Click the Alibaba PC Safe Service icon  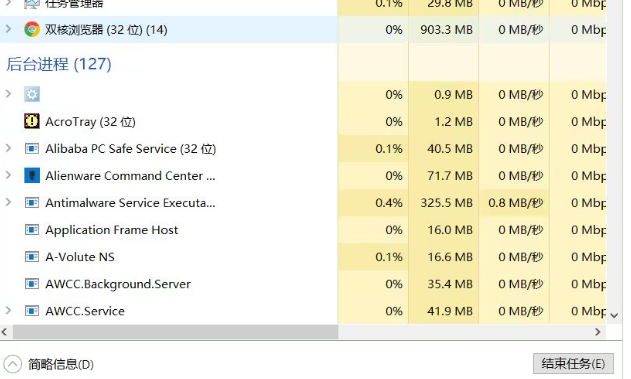[x=32, y=148]
